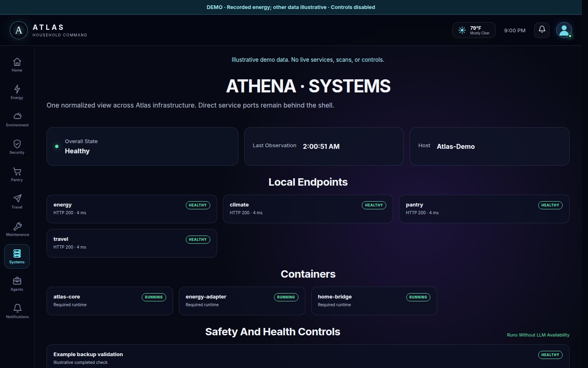Click the Overall State Healthy card
The width and height of the screenshot is (588, 368).
coord(143,146)
